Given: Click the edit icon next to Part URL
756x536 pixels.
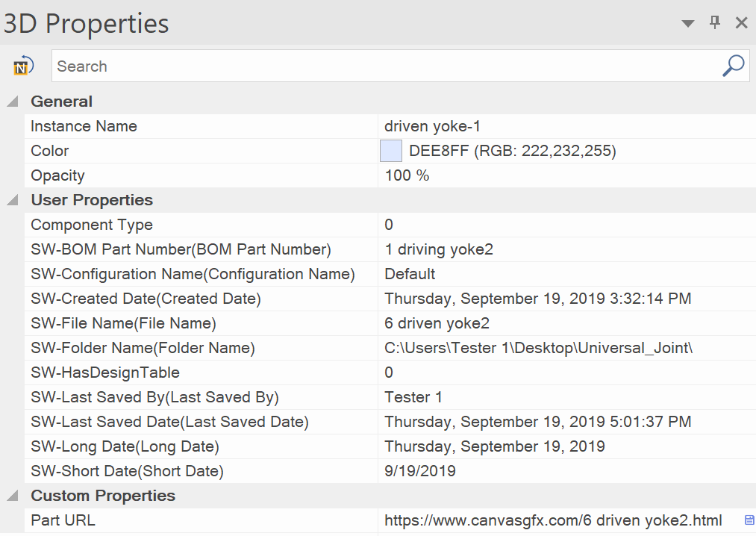Looking at the screenshot, I should click(x=749, y=520).
